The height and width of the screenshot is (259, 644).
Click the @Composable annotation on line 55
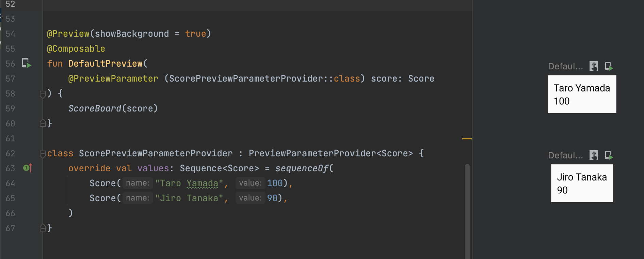coord(76,49)
